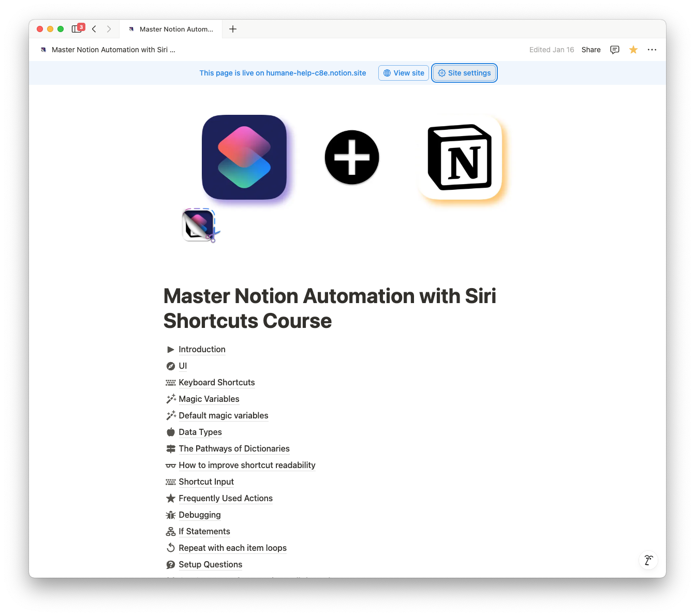Toggle the favorite star
The image size is (695, 616).
click(x=633, y=50)
